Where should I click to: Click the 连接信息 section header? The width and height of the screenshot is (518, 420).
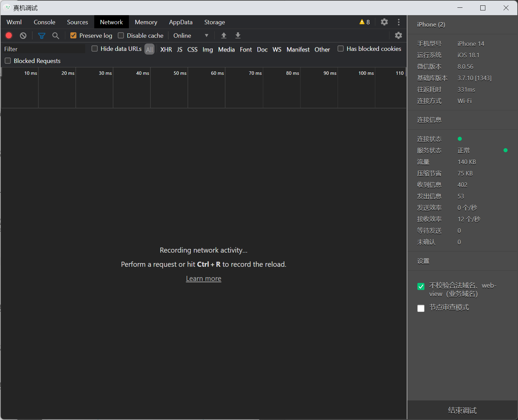429,120
